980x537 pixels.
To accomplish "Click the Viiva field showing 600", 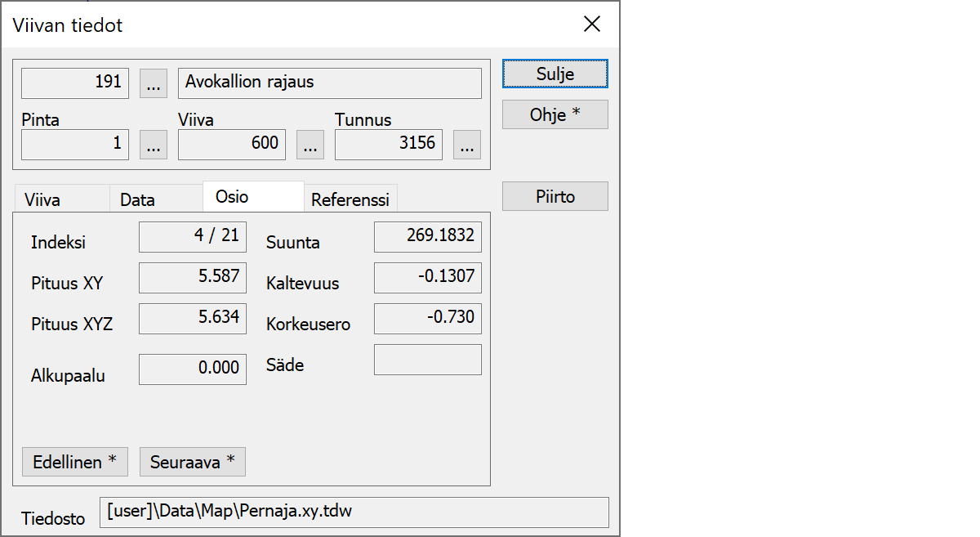I will (x=232, y=145).
